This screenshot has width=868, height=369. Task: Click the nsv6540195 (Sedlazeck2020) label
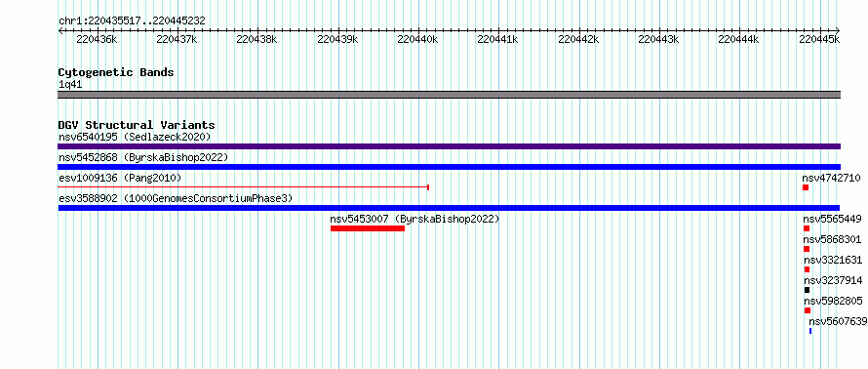click(135, 137)
